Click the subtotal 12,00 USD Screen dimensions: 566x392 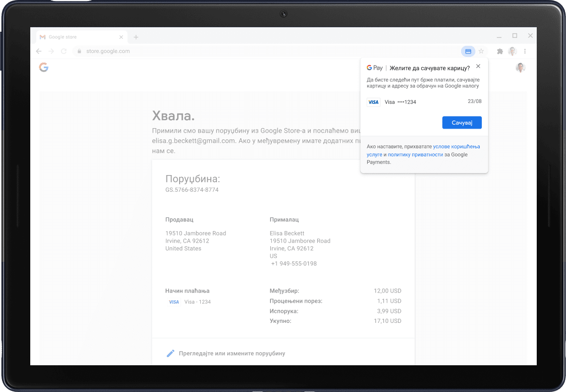(x=388, y=291)
